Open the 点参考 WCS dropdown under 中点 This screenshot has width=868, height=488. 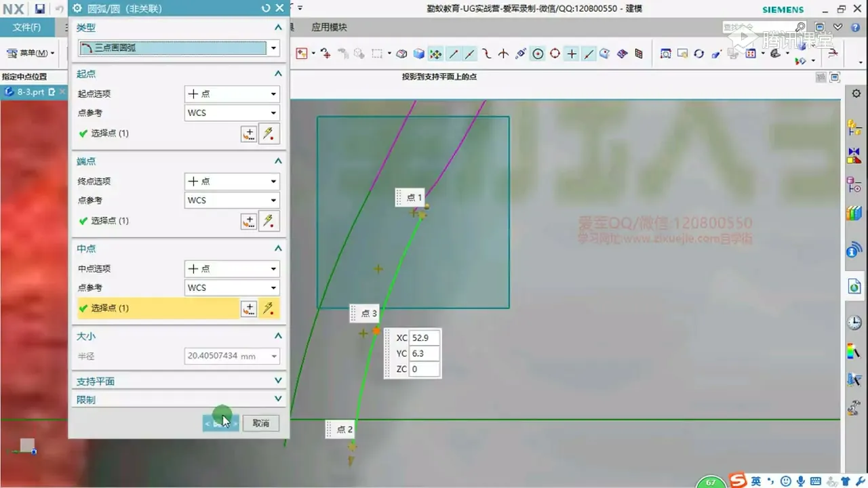(232, 288)
